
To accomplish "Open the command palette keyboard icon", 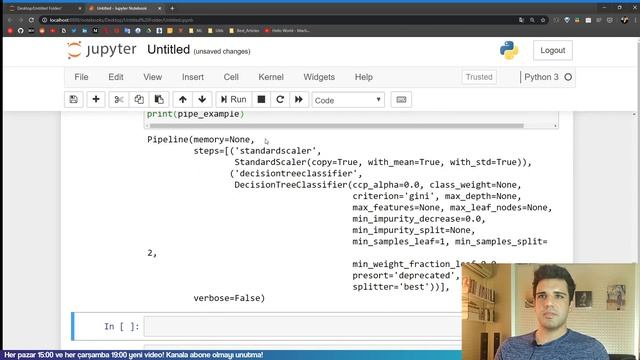I will 401,100.
